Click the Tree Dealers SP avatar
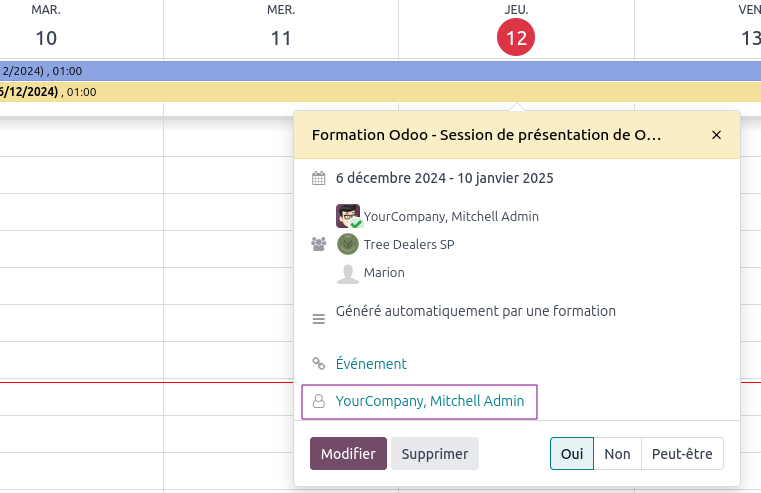Viewport: 761px width, 493px height. pyautogui.click(x=348, y=244)
